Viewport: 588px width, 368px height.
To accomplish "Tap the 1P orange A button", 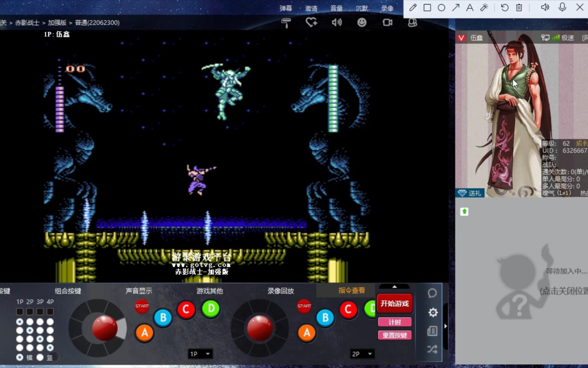I will [145, 333].
